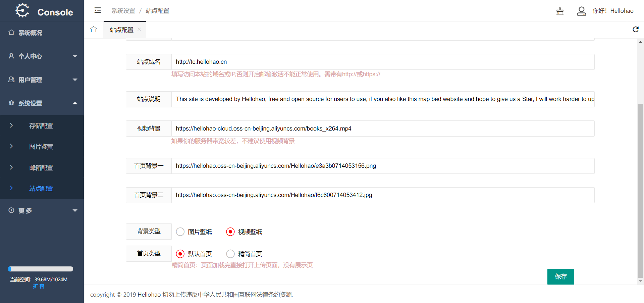Viewport: 644px width, 303px height.
Task: Select the 视频壁纸 radio button
Action: [x=230, y=232]
